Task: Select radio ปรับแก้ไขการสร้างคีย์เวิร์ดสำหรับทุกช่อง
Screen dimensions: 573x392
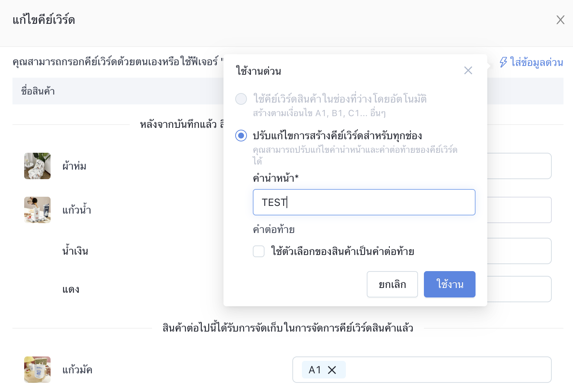Action: pyautogui.click(x=241, y=136)
